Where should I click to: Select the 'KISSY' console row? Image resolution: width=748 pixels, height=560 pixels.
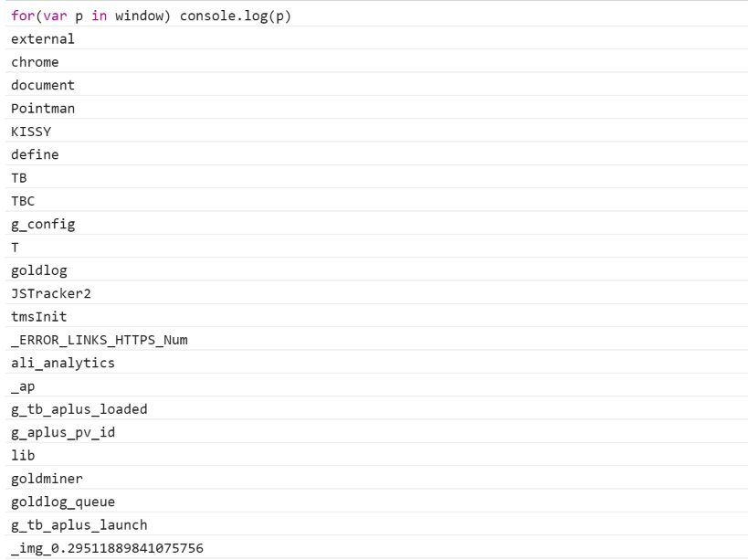pos(376,131)
